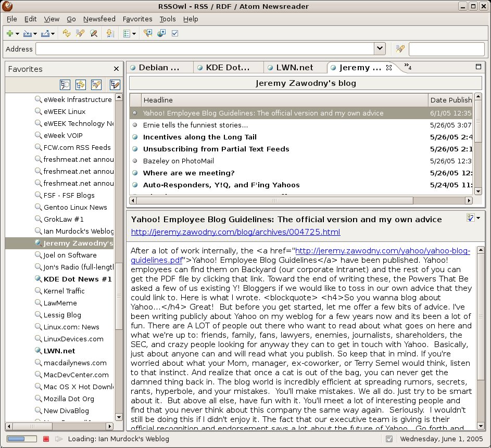Click the flashlight icon beside the search box
Image resolution: width=491 pixels, height=448 pixels.
400,48
